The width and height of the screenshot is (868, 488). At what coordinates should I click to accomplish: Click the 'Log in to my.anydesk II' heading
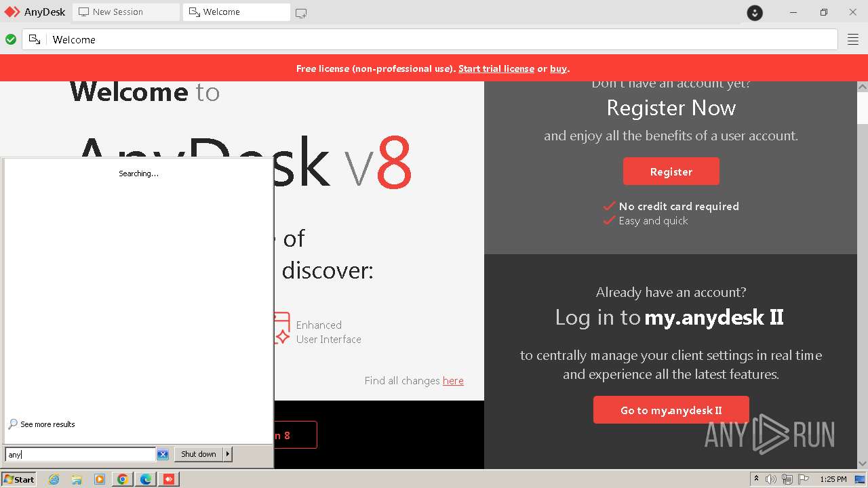pos(669,317)
